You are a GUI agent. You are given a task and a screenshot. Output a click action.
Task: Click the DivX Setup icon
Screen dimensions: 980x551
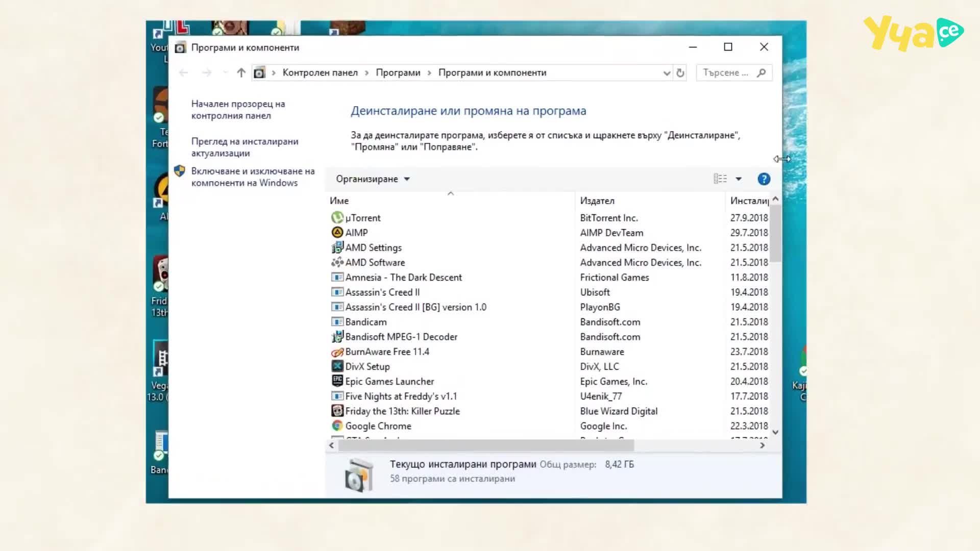pos(337,366)
